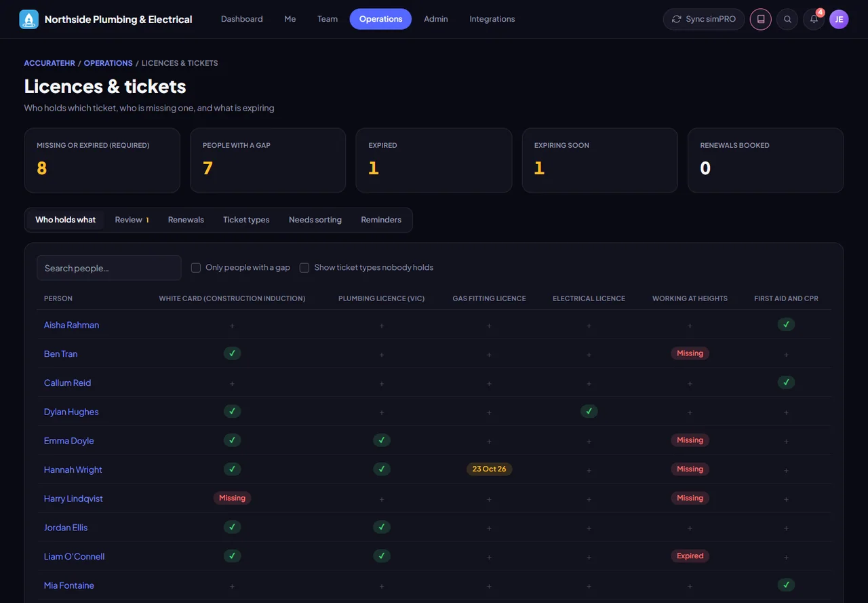Viewport: 868px width, 603px height.
Task: Open the Reminders tab
Action: (x=381, y=220)
